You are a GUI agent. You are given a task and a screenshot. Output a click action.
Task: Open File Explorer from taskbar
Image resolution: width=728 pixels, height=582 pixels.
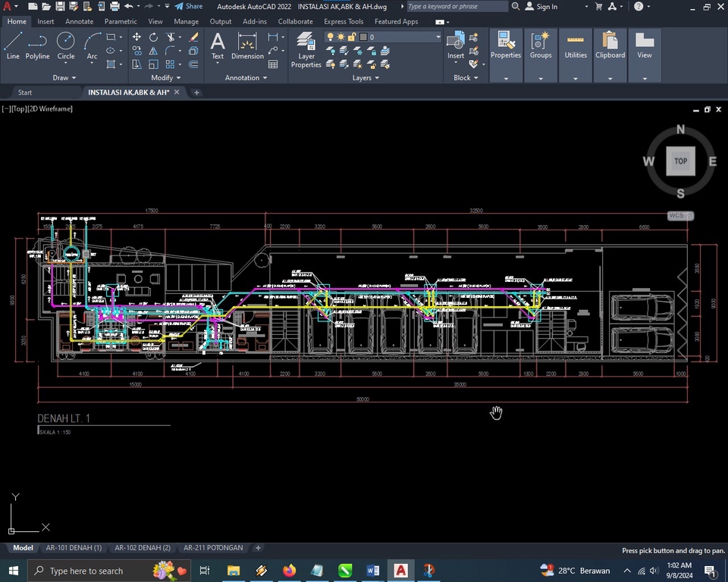click(x=233, y=571)
